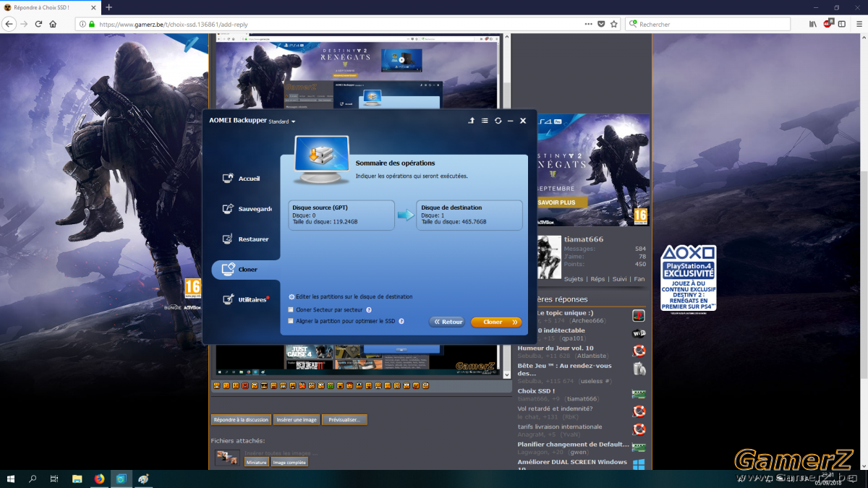
Task: Open Windows taskbar search
Action: (33, 479)
